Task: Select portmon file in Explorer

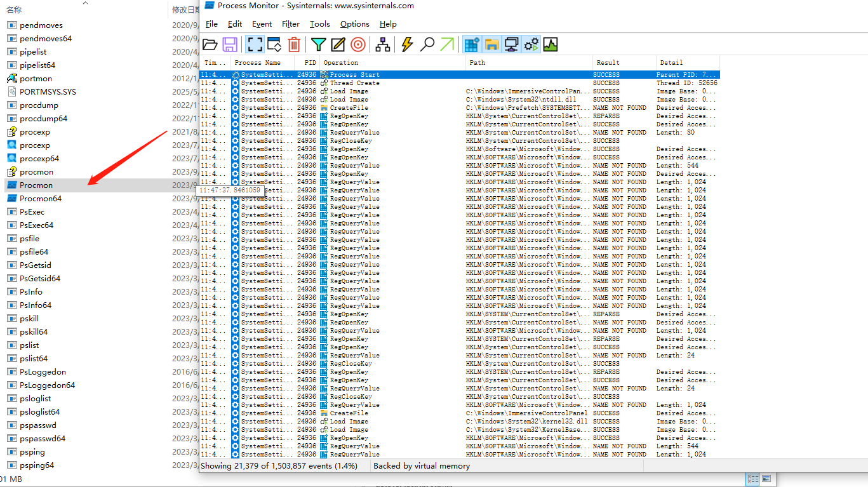Action: pyautogui.click(x=36, y=79)
